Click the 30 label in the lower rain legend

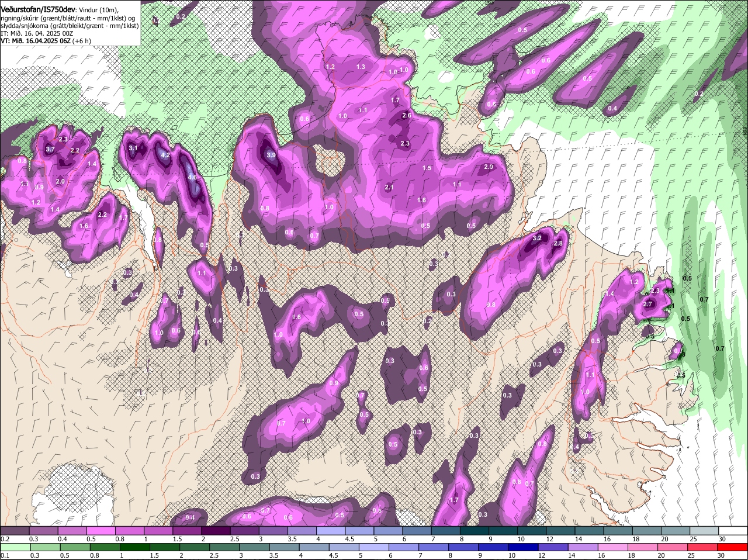click(x=720, y=555)
